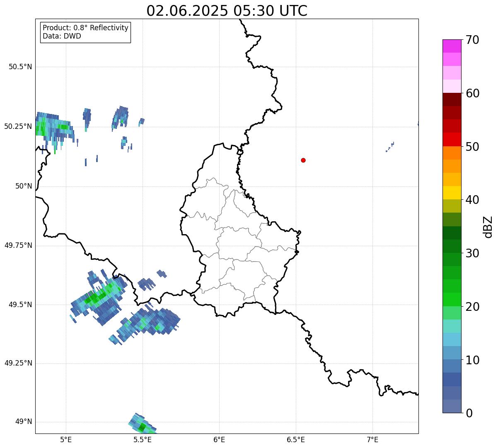Click the 50°N latitude label
The image size is (498, 448).
(24, 186)
